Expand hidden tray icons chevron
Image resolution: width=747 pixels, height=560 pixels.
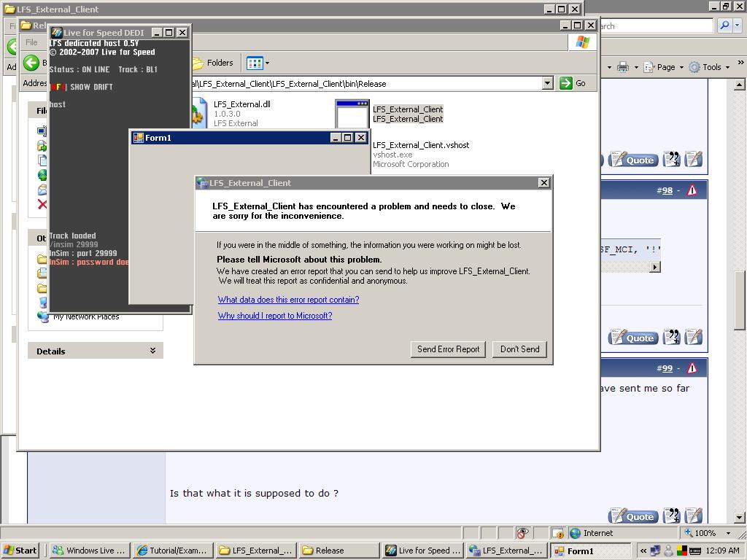643,551
